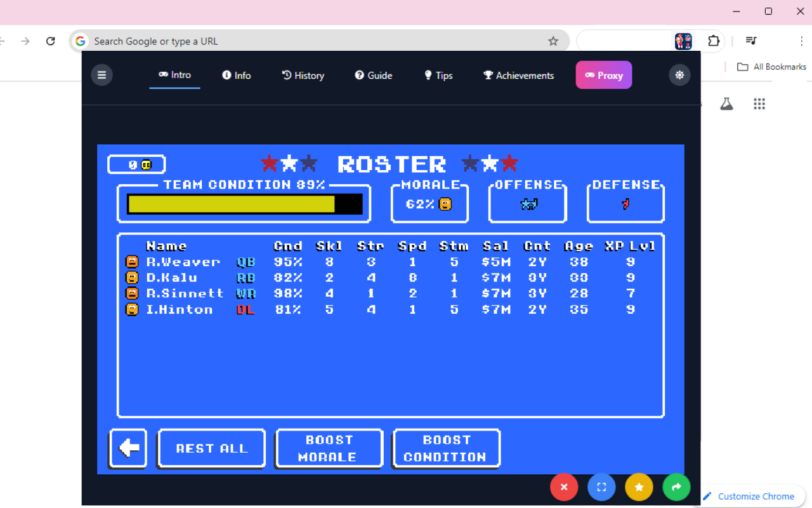
Task: Click the smiley icon next to R.Weaver
Action: click(x=131, y=262)
